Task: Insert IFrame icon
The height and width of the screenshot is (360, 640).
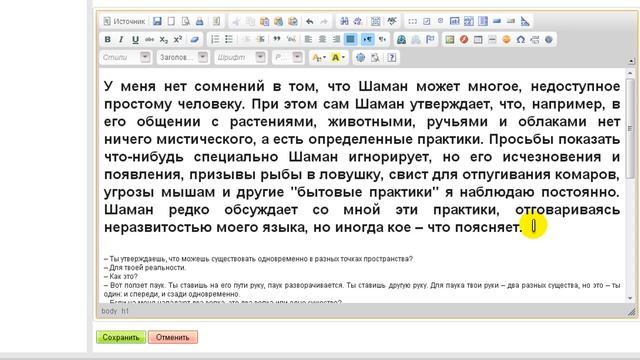Action: (x=549, y=40)
